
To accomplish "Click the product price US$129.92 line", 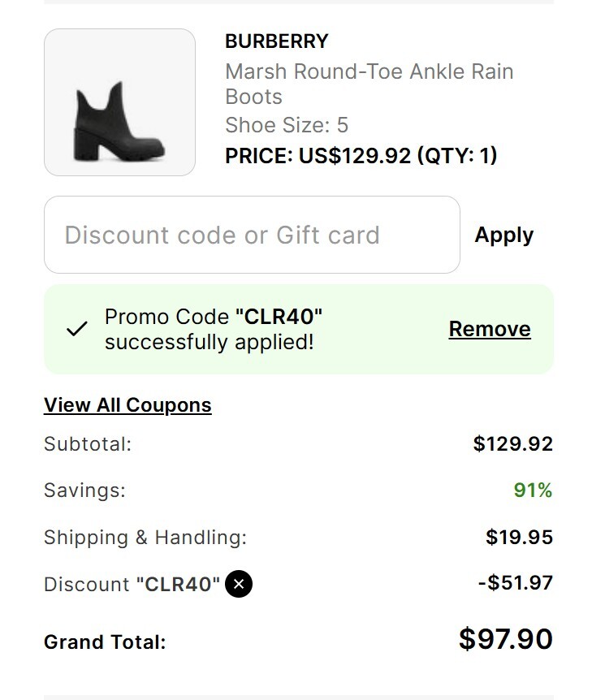I will [x=361, y=155].
